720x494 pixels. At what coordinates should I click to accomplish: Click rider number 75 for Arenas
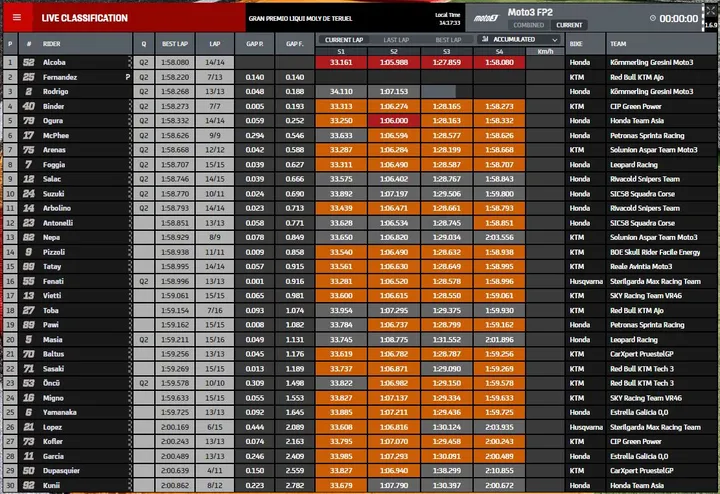click(x=28, y=150)
